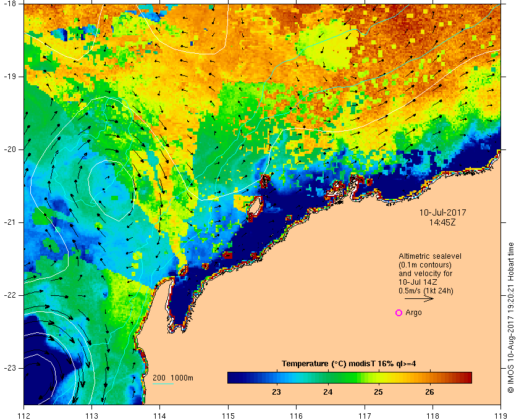519x420 pixels.
Task: Click the date text 10-Jul-2017
Action: [x=442, y=212]
